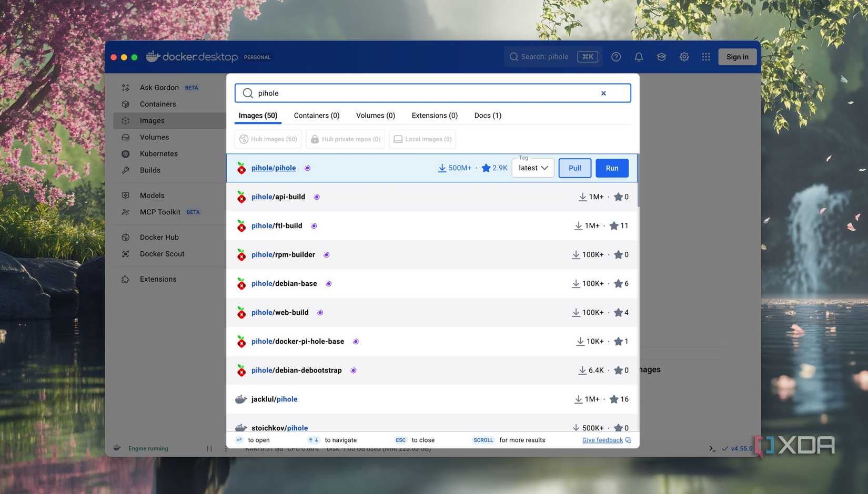This screenshot has height=494, width=868.
Task: Click the Engine running status
Action: pyautogui.click(x=148, y=448)
